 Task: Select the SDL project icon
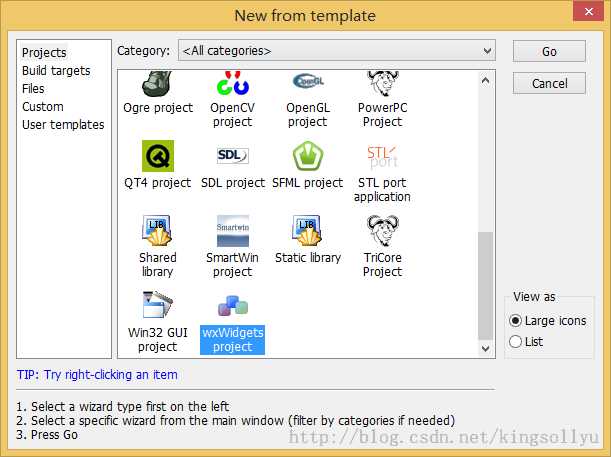pos(233,155)
